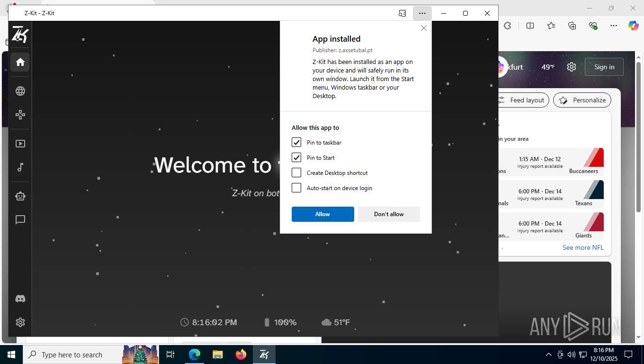Open Giants game card

coord(551,227)
